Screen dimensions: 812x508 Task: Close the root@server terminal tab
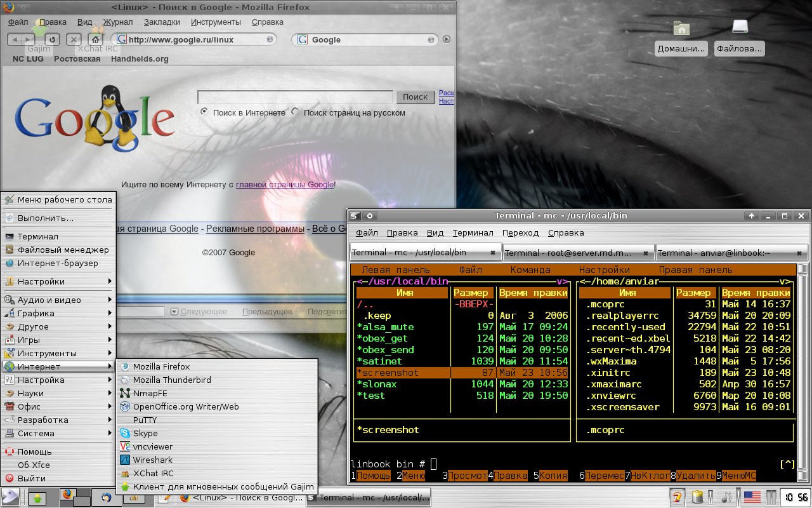pyautogui.click(x=646, y=253)
